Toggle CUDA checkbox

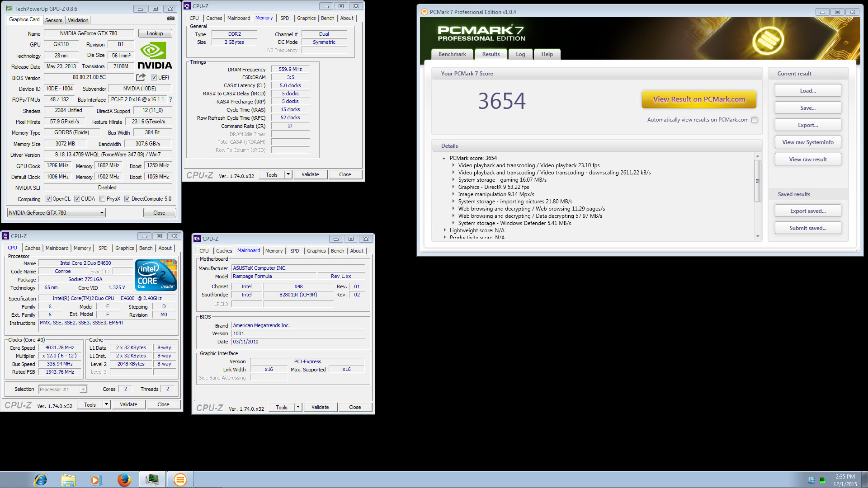pos(77,199)
